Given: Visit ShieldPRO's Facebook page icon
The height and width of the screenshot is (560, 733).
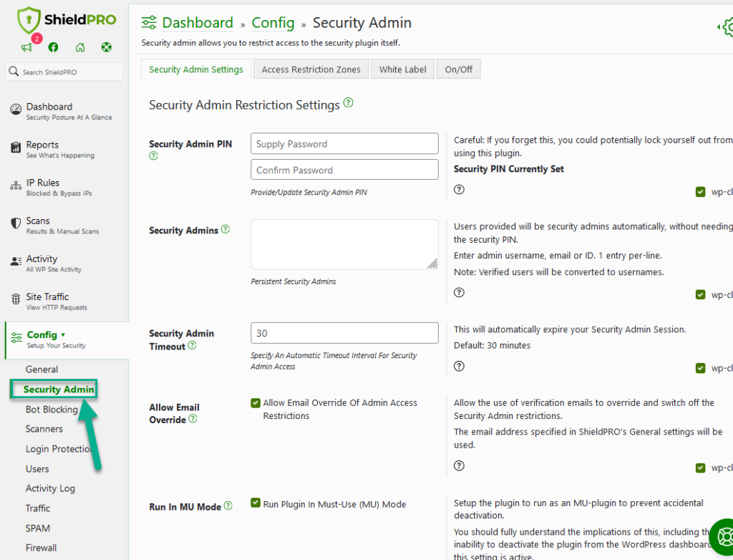Looking at the screenshot, I should click(x=54, y=47).
